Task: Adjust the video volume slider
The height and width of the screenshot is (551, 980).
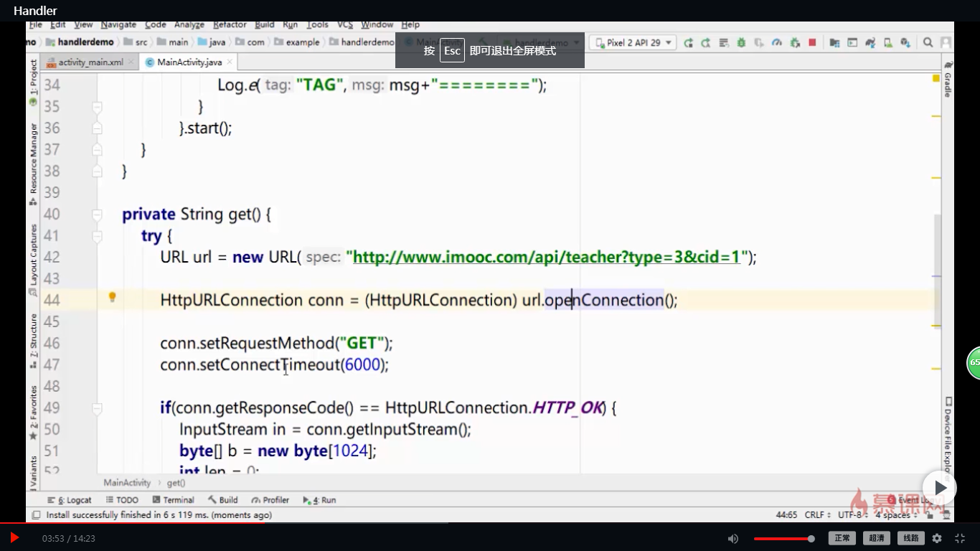Action: click(x=783, y=539)
